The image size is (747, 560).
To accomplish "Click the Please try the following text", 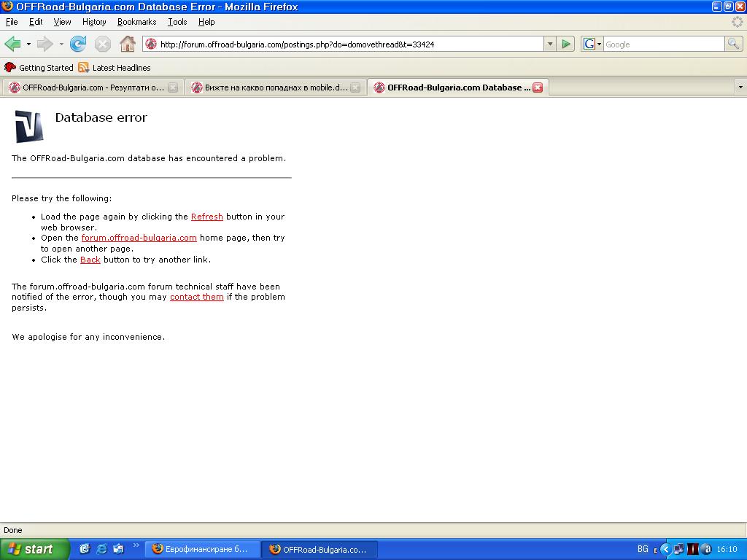I will [x=62, y=198].
